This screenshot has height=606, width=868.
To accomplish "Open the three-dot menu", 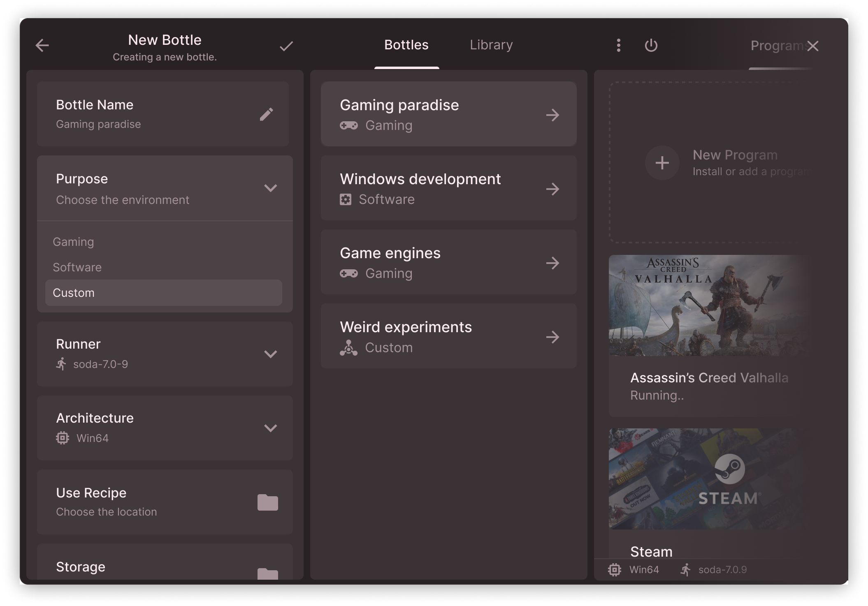I will tap(618, 45).
